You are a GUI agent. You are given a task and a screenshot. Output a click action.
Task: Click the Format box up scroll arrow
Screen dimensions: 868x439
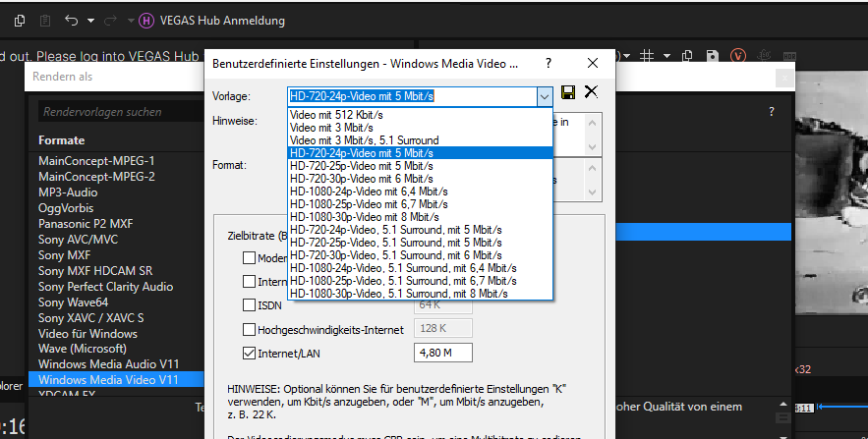[x=593, y=167]
